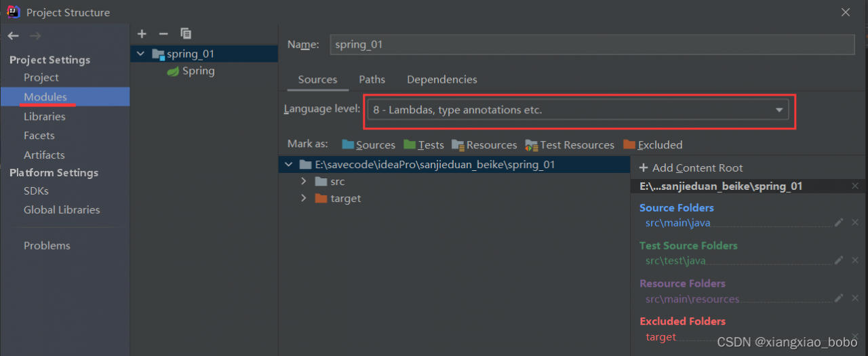
Task: Open the Dependencies tab
Action: pos(441,79)
